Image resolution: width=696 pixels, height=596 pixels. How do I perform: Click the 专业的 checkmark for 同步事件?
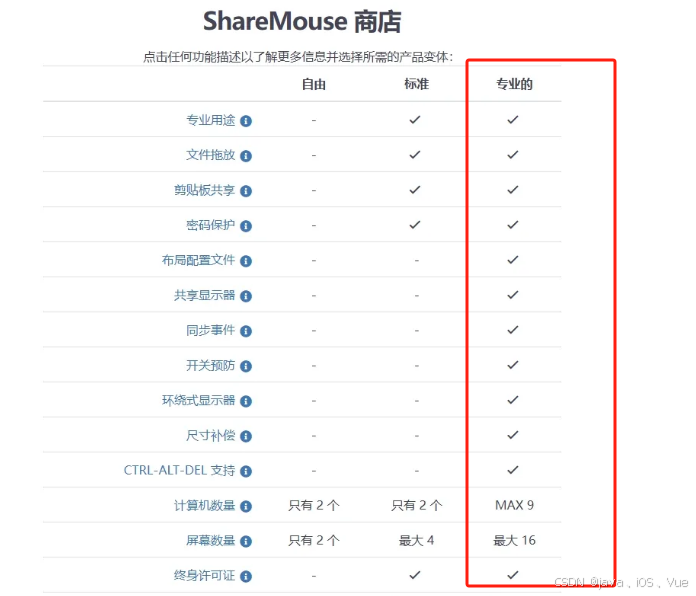pos(513,330)
